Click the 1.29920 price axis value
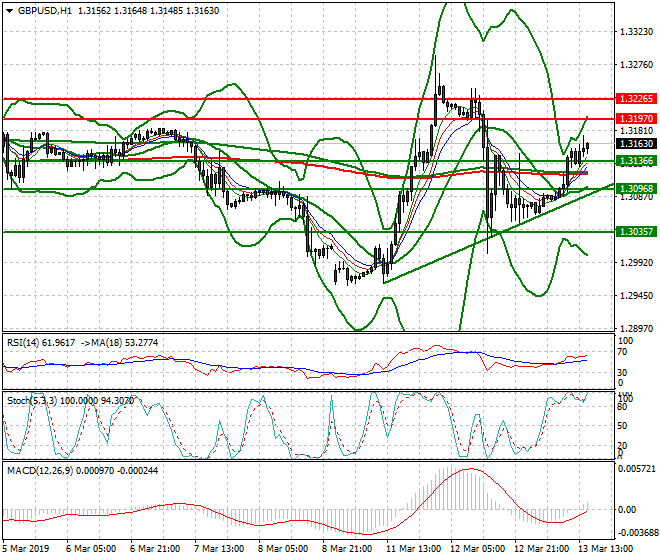 [x=637, y=263]
